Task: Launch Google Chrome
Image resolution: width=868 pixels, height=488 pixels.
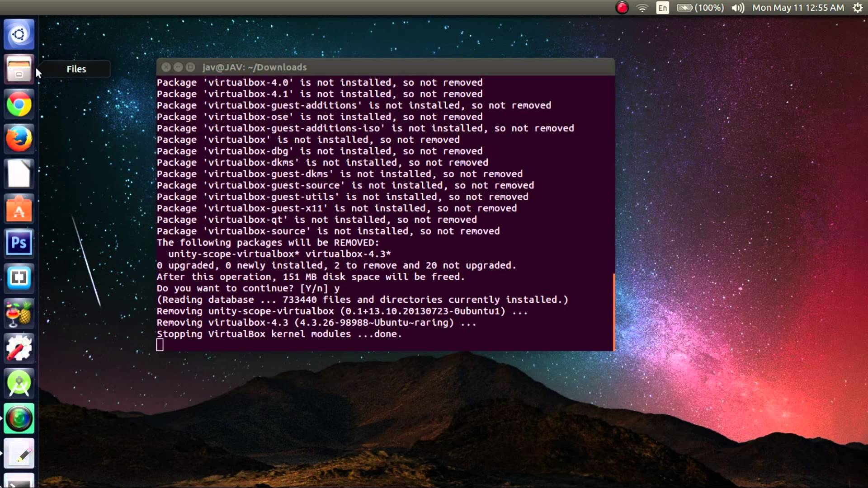Action: tap(19, 104)
